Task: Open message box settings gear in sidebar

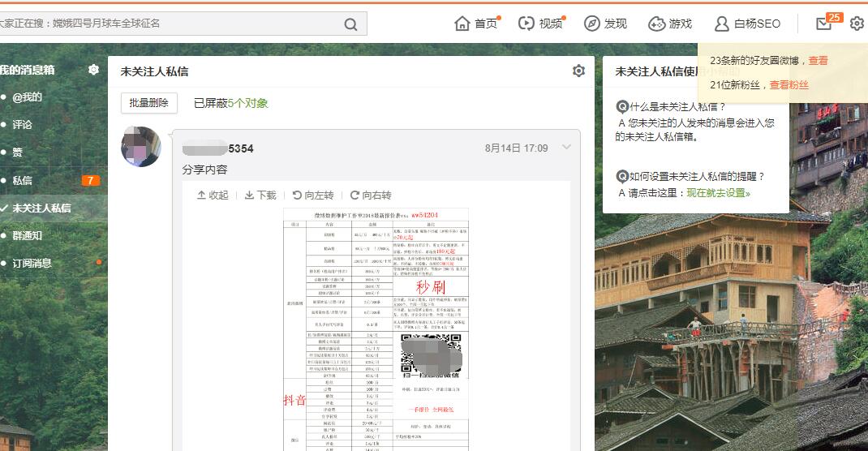Action: coord(93,70)
